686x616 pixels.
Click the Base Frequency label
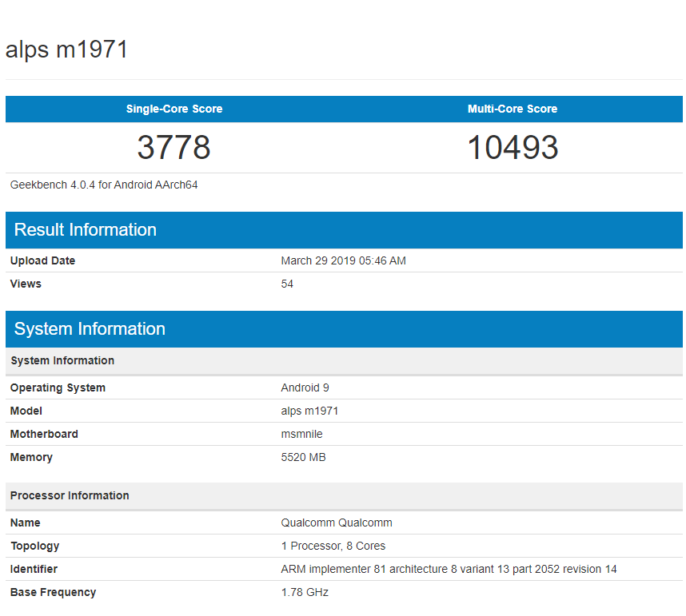click(x=53, y=592)
